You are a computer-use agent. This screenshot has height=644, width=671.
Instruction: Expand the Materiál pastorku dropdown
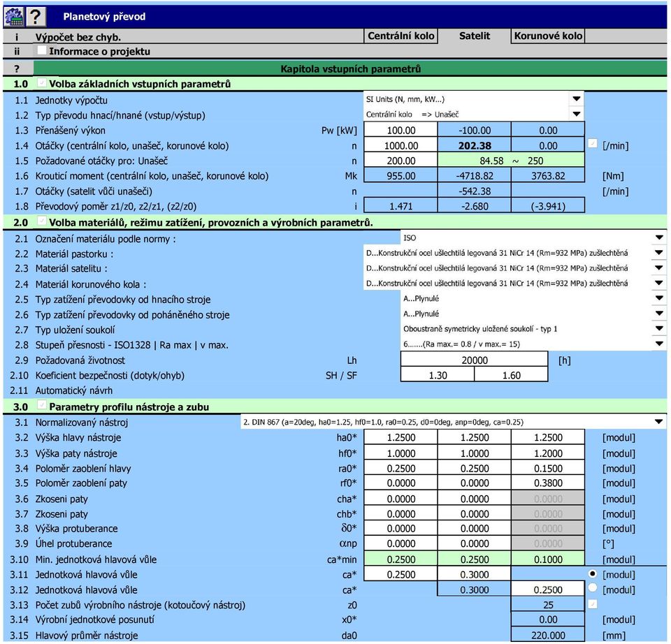(659, 253)
